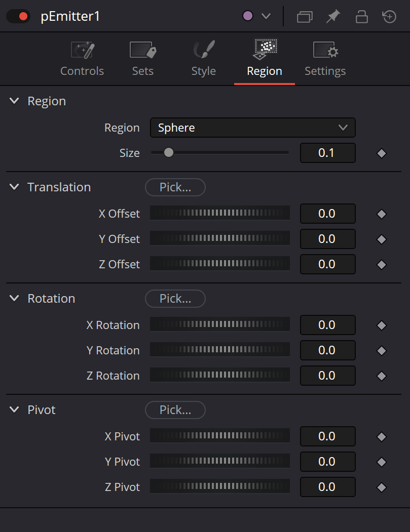Image resolution: width=410 pixels, height=532 pixels.
Task: Set keyframe for Y Pivot
Action: click(x=382, y=462)
